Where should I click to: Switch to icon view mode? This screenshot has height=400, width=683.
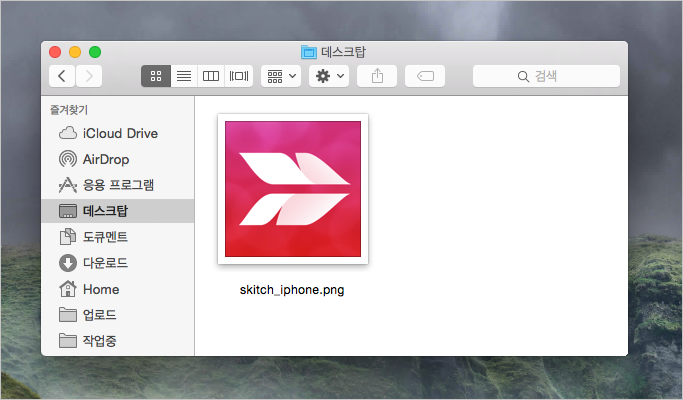point(156,76)
